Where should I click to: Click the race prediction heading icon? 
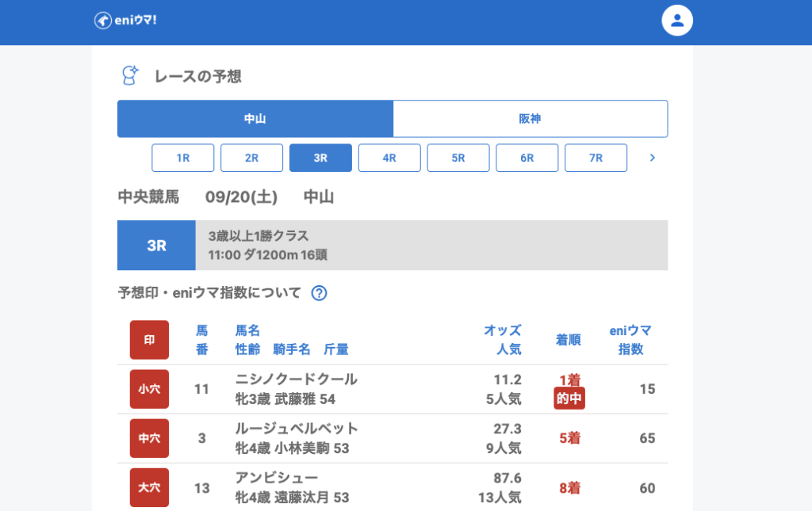tap(129, 76)
